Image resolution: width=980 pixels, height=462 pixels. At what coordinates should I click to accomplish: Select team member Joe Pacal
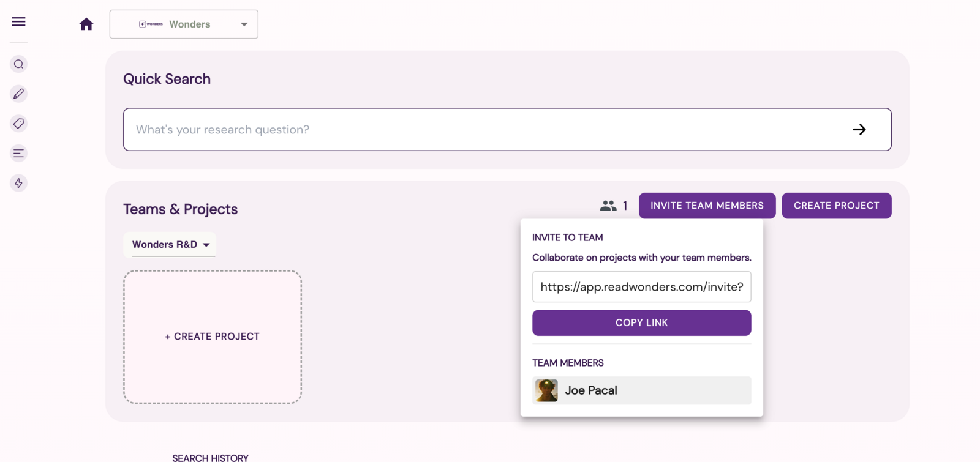pyautogui.click(x=641, y=390)
